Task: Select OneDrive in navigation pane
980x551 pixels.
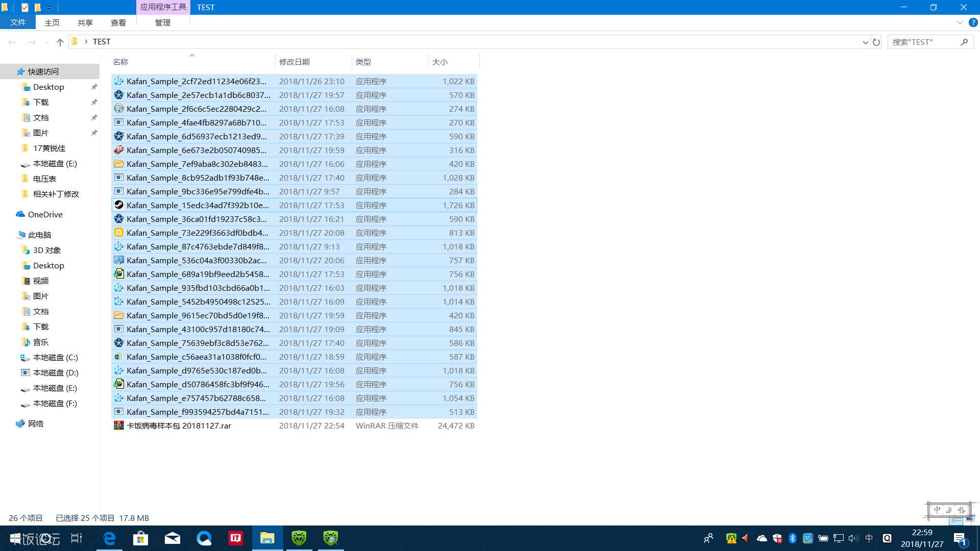Action: [45, 214]
